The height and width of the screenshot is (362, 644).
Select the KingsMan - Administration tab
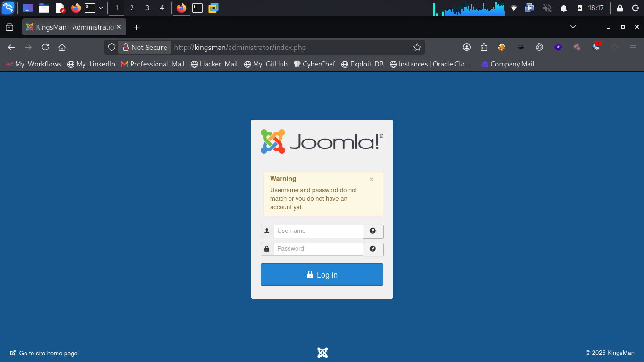pyautogui.click(x=74, y=27)
